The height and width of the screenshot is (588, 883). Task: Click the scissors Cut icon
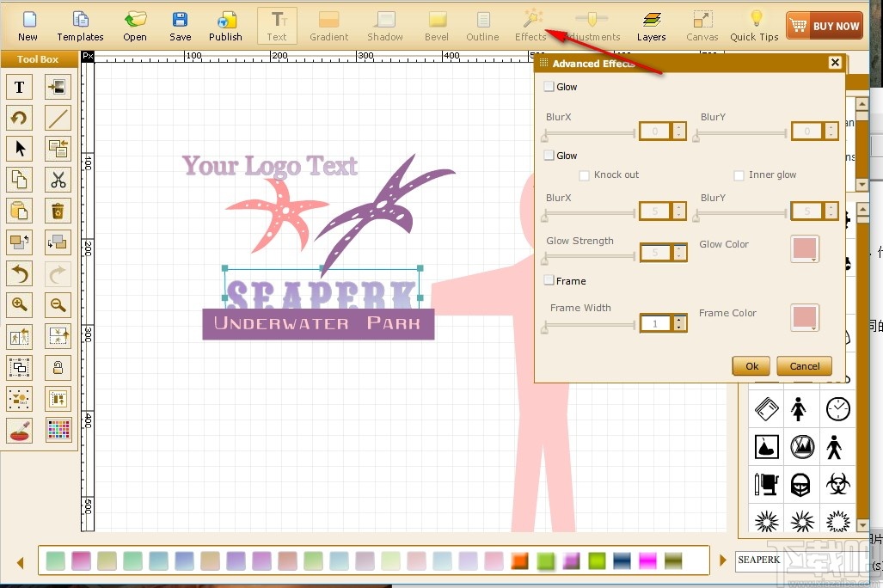[57, 180]
